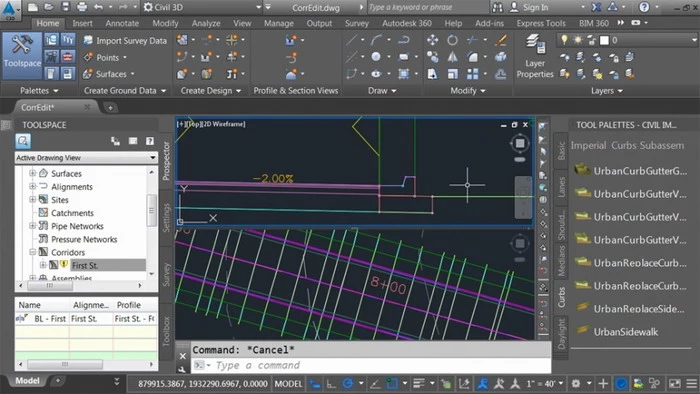
Task: Collapse the Corridors tree node
Action: click(x=32, y=252)
